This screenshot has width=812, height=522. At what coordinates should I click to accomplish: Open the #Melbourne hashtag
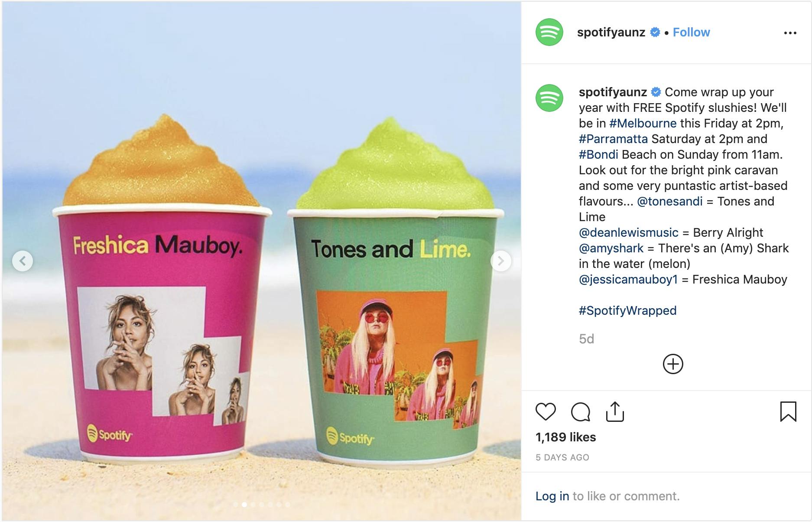(x=643, y=123)
